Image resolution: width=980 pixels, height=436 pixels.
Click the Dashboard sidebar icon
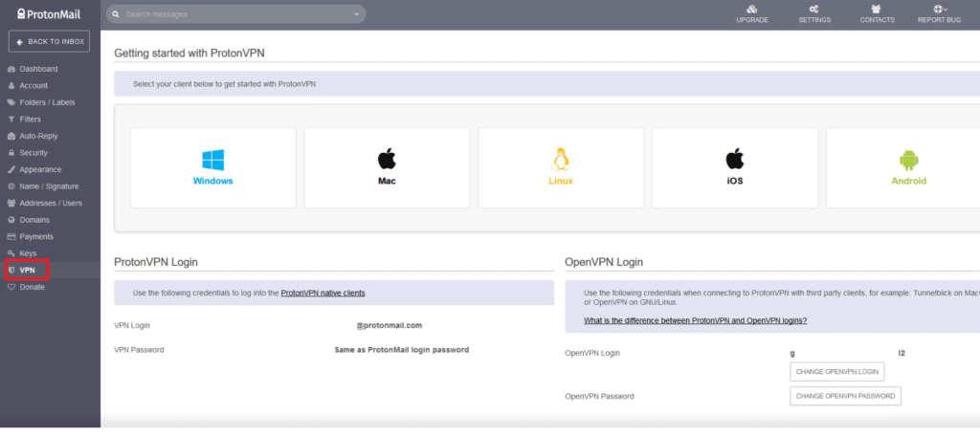[x=11, y=69]
